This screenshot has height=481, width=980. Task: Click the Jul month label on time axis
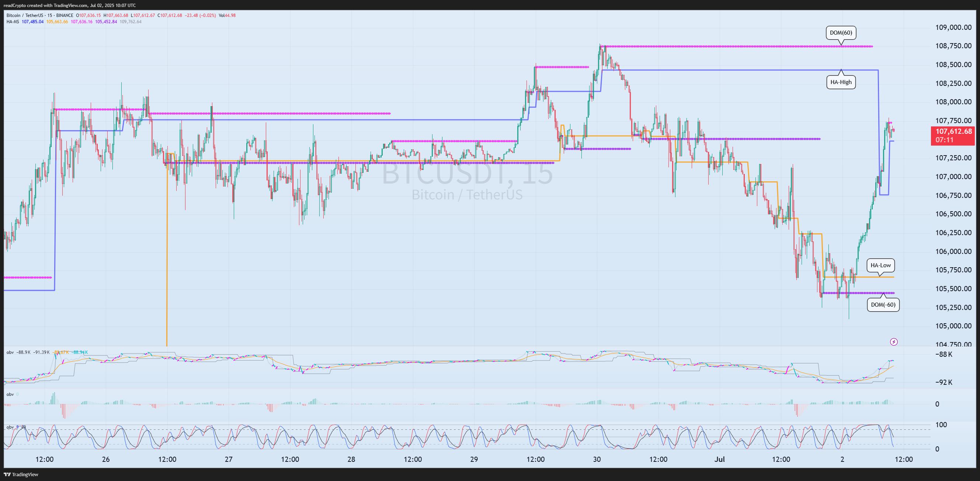tap(719, 459)
